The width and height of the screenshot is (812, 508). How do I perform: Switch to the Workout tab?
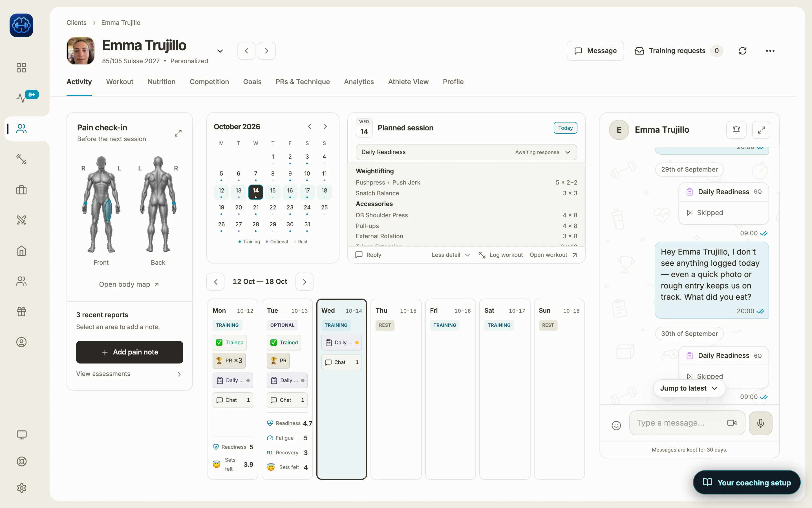click(x=120, y=82)
